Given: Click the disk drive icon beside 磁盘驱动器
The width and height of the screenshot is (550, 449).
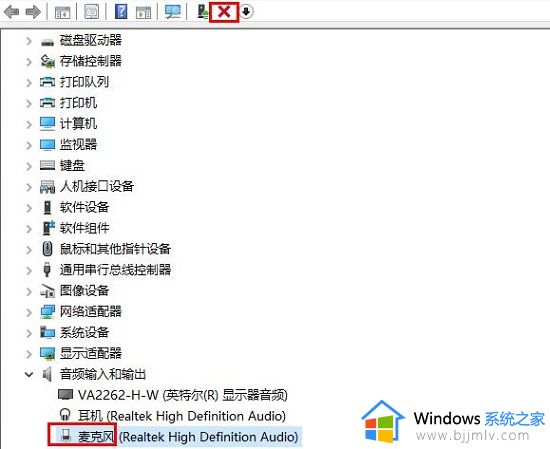Looking at the screenshot, I should tap(47, 42).
